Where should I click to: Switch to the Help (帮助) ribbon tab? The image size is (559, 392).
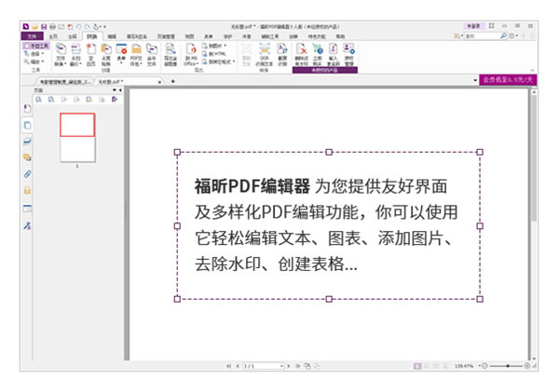pyautogui.click(x=340, y=36)
